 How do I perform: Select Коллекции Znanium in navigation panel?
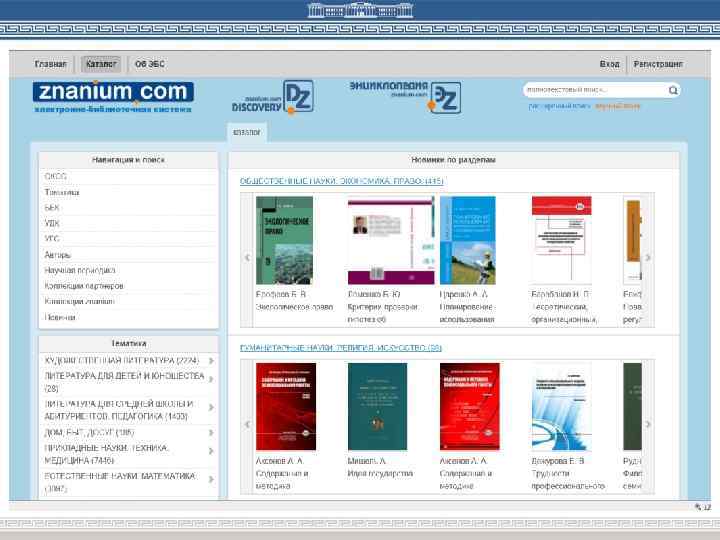79,301
